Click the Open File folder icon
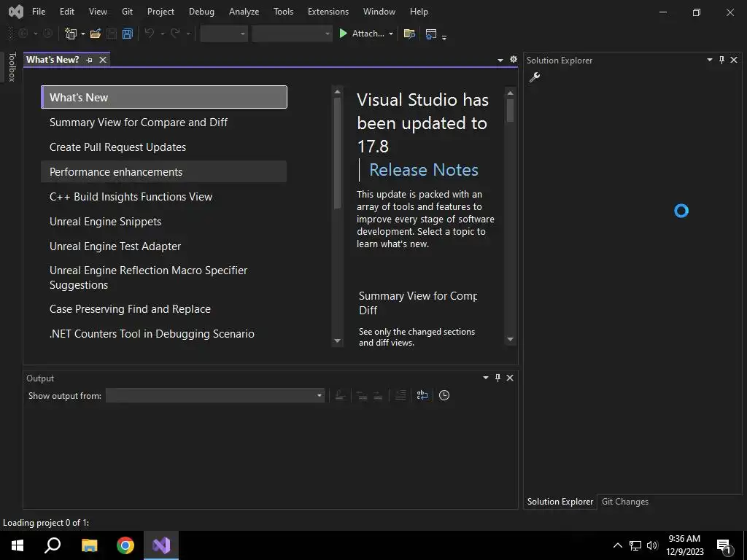Viewport: 747px width, 560px height. pyautogui.click(x=96, y=34)
